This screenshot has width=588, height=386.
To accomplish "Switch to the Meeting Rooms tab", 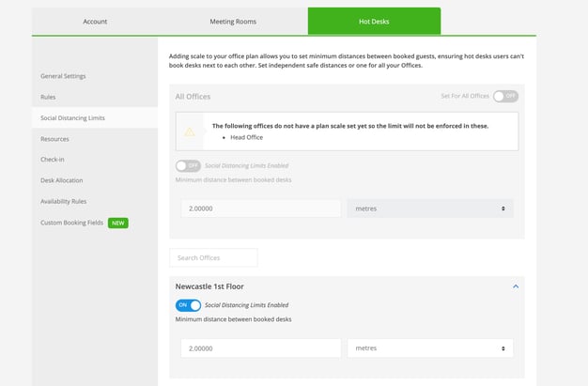I will click(x=233, y=21).
